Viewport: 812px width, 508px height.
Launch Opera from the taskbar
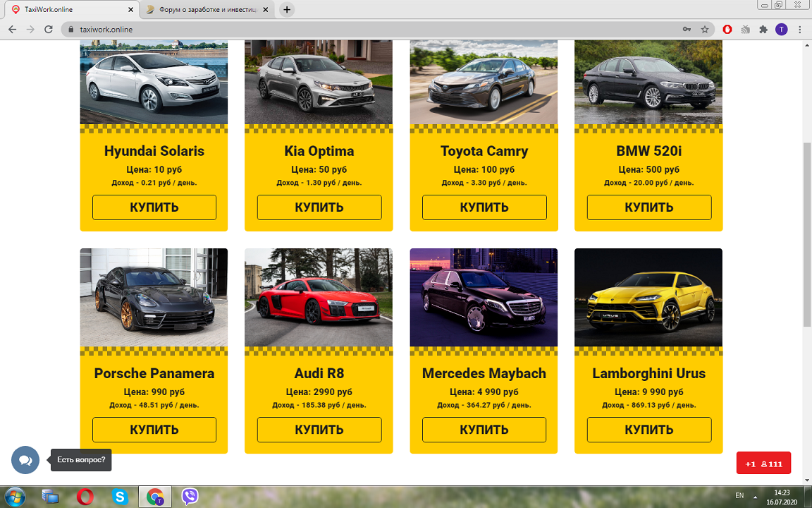85,497
